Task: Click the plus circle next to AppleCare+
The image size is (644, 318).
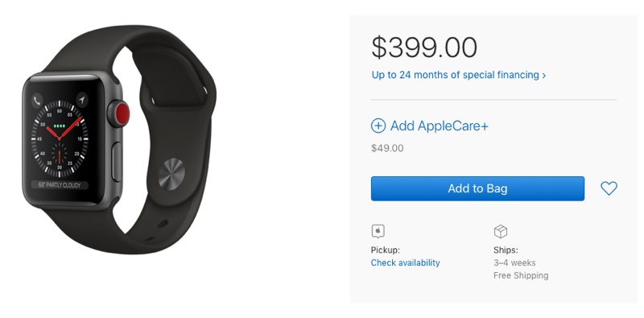Action: (x=378, y=126)
